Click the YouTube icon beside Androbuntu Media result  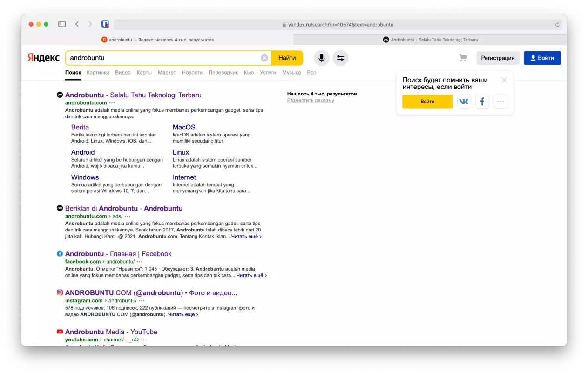[59, 331]
